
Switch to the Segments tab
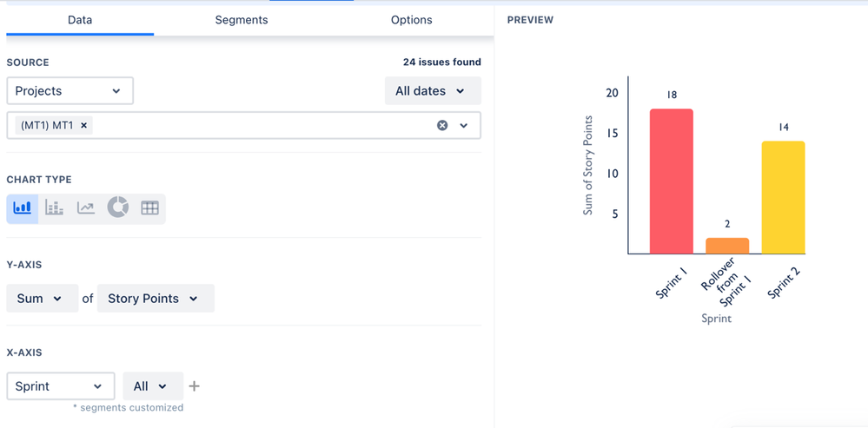pyautogui.click(x=242, y=20)
